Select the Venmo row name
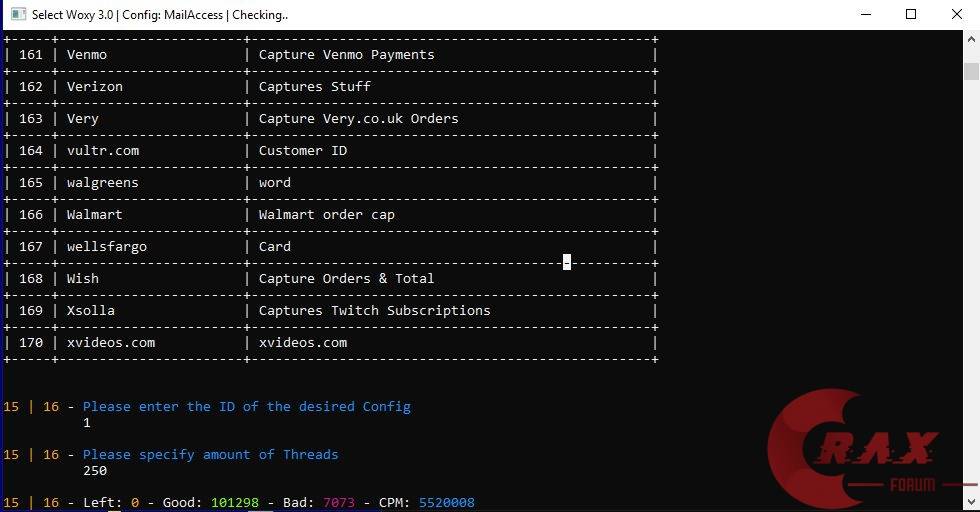The height and width of the screenshot is (512, 980). click(87, 55)
